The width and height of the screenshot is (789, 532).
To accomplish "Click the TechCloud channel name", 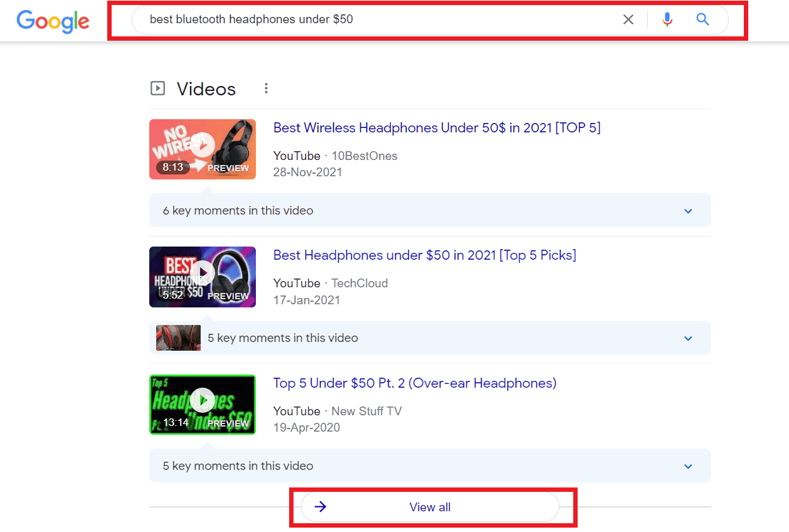I will point(359,284).
